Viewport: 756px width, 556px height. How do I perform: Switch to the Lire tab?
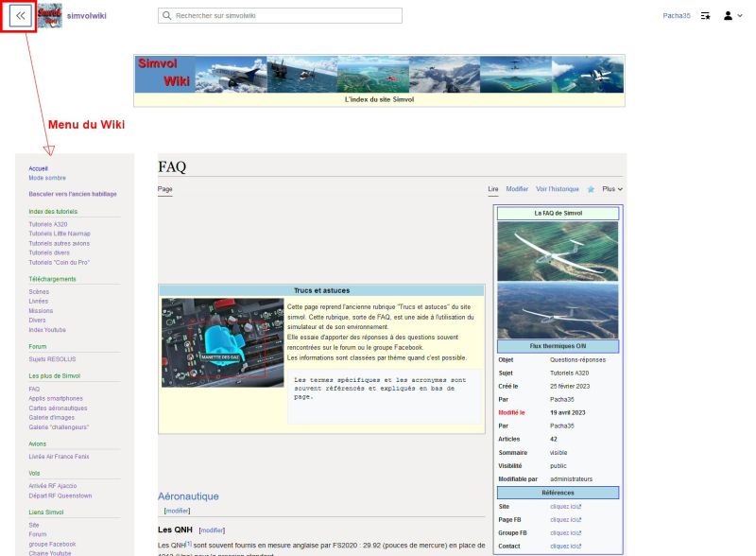click(492, 189)
